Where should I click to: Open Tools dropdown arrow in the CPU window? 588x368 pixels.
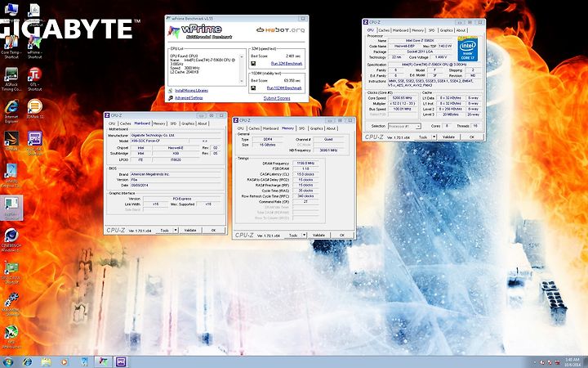coord(434,137)
